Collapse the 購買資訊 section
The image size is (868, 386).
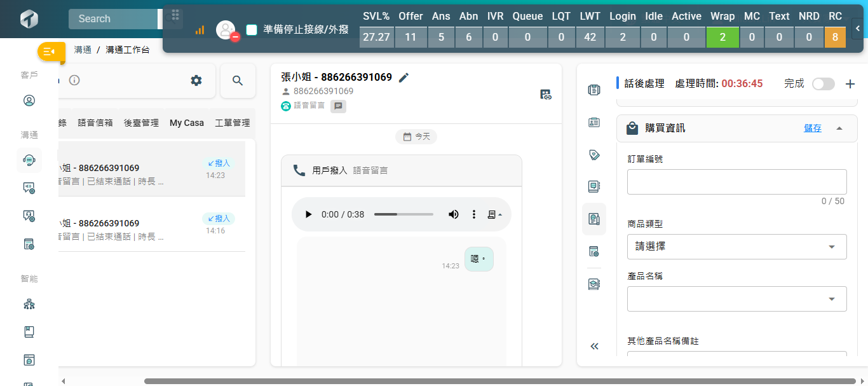click(839, 128)
